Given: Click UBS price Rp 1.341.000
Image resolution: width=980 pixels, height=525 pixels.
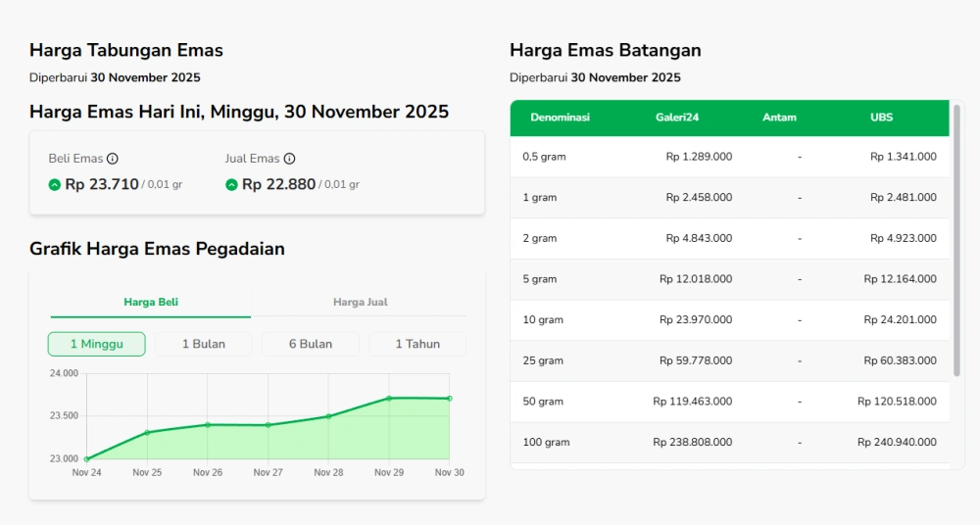Looking at the screenshot, I should coord(904,157).
